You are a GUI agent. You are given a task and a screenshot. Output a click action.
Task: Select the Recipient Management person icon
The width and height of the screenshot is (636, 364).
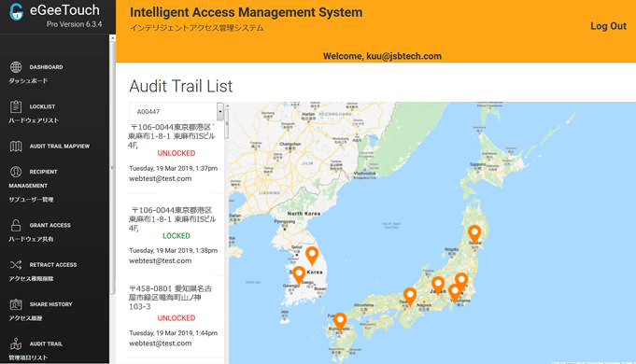[16, 172]
